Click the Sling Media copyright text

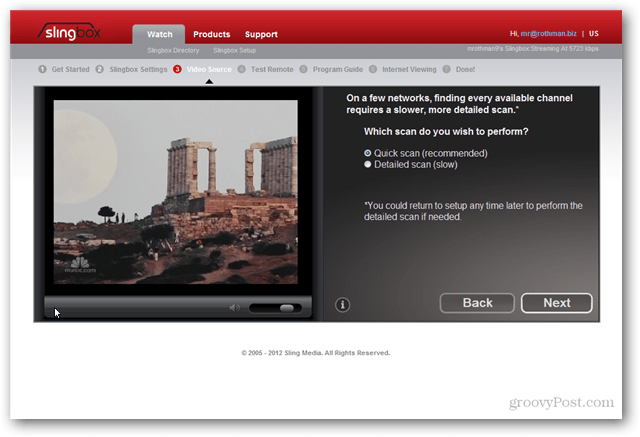tap(316, 353)
